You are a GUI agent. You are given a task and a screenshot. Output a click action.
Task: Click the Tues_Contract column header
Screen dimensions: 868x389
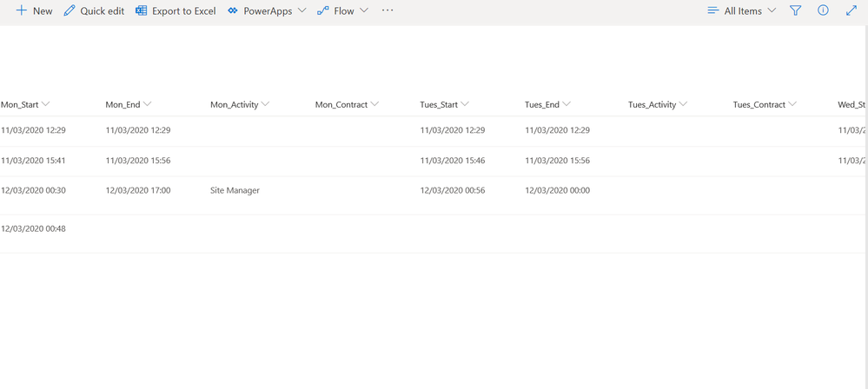(759, 104)
